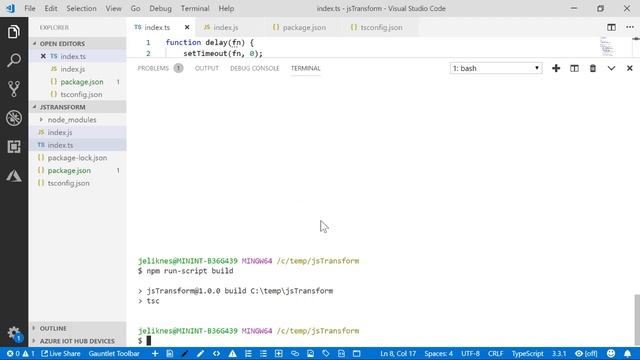Select package.json in Open Editors list
Viewport: 640px width, 360px height.
click(x=78, y=82)
